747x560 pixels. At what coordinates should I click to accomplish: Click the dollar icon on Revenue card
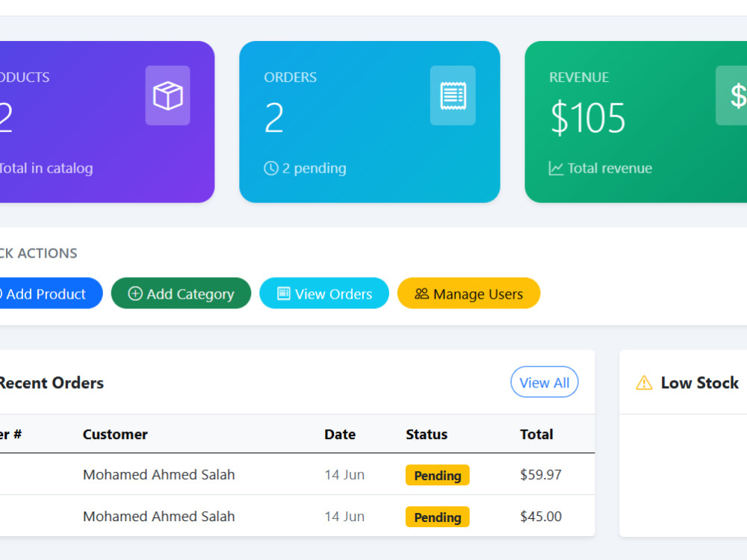tap(738, 96)
